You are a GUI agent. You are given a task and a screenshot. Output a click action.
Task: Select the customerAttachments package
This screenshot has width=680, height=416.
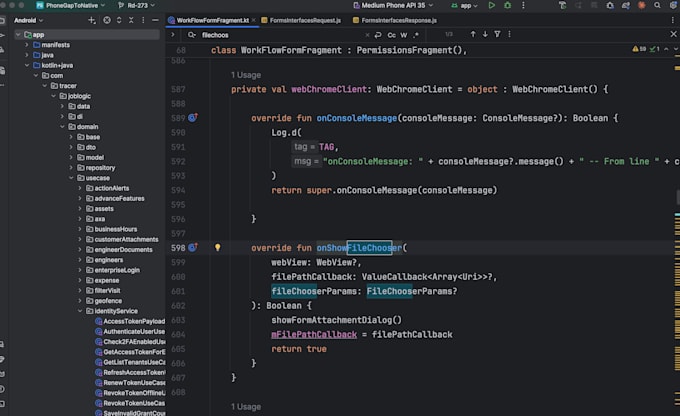tap(126, 239)
